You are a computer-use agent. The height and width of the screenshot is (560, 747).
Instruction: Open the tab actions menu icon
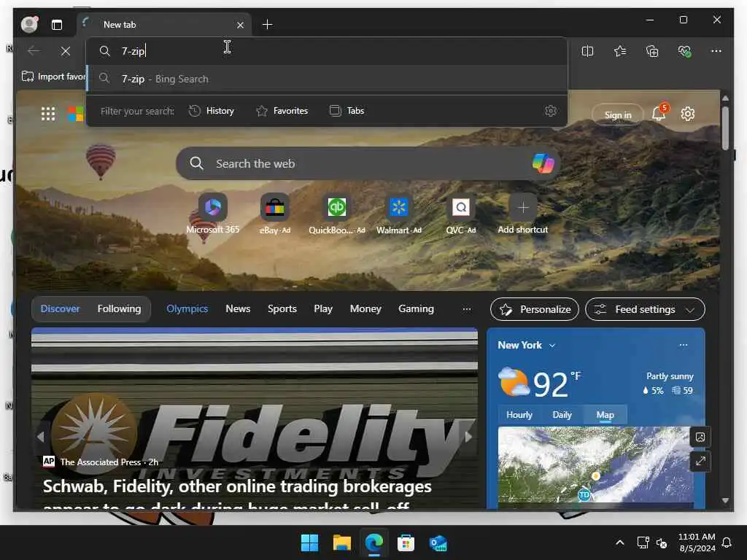[x=57, y=25]
